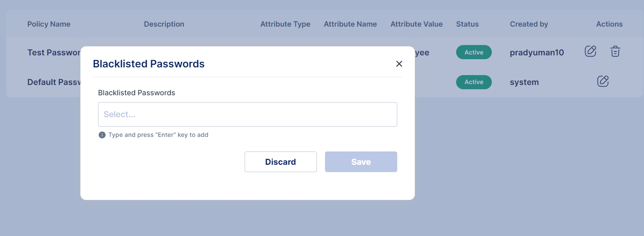Viewport: 644px width, 236px height.
Task: Click the Status column header
Action: tap(467, 24)
